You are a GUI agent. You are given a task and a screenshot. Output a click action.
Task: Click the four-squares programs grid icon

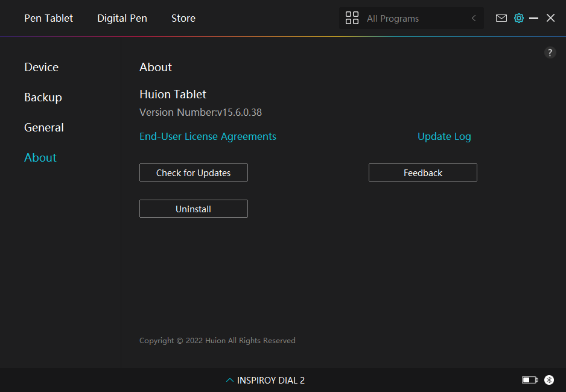coord(352,18)
